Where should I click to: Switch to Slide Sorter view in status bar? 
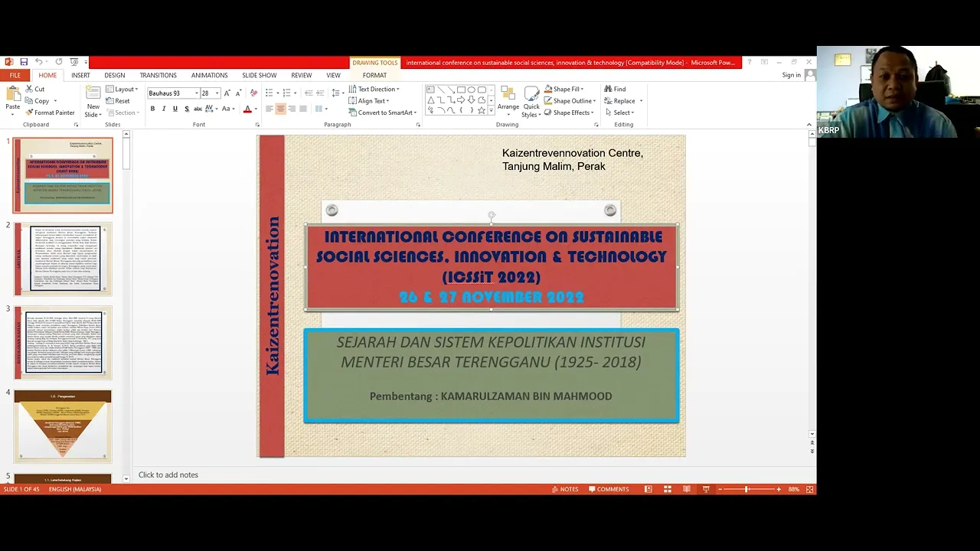pyautogui.click(x=668, y=489)
